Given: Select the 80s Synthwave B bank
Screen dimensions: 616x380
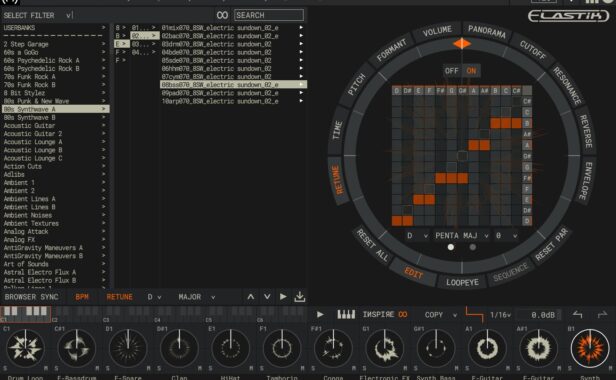Looking at the screenshot, I should [55, 117].
